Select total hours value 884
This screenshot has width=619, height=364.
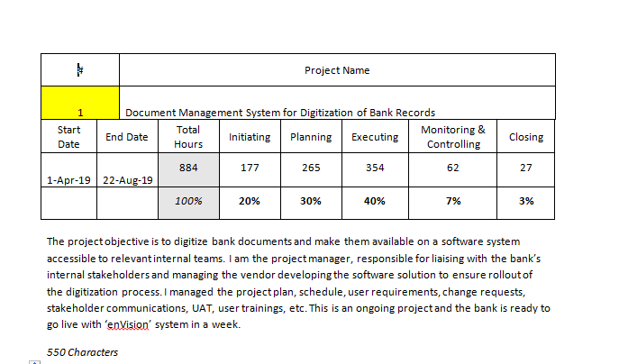[x=188, y=168]
